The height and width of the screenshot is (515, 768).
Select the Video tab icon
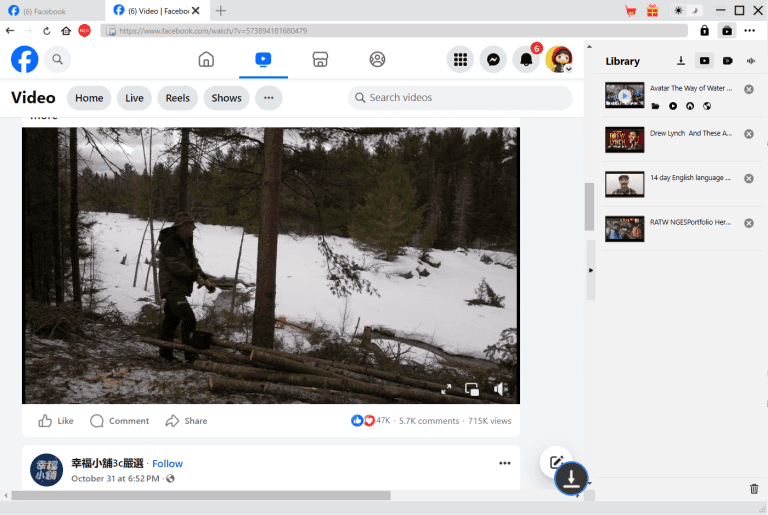(x=263, y=59)
